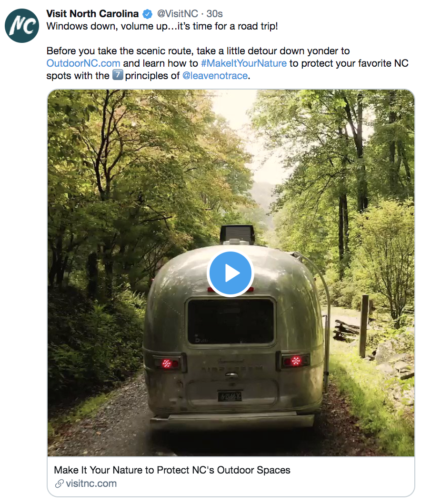Click the trailer's license plate in the video
This screenshot has height=504, width=421.
(230, 396)
